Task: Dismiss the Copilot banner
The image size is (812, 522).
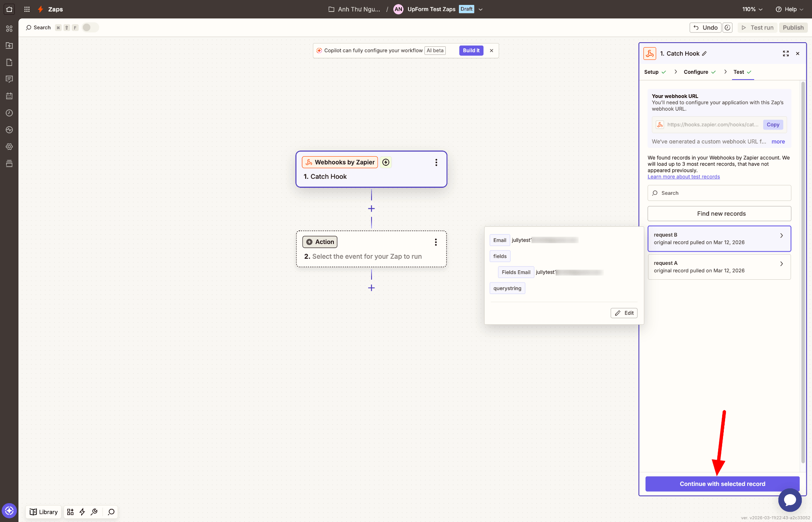Action: point(491,50)
